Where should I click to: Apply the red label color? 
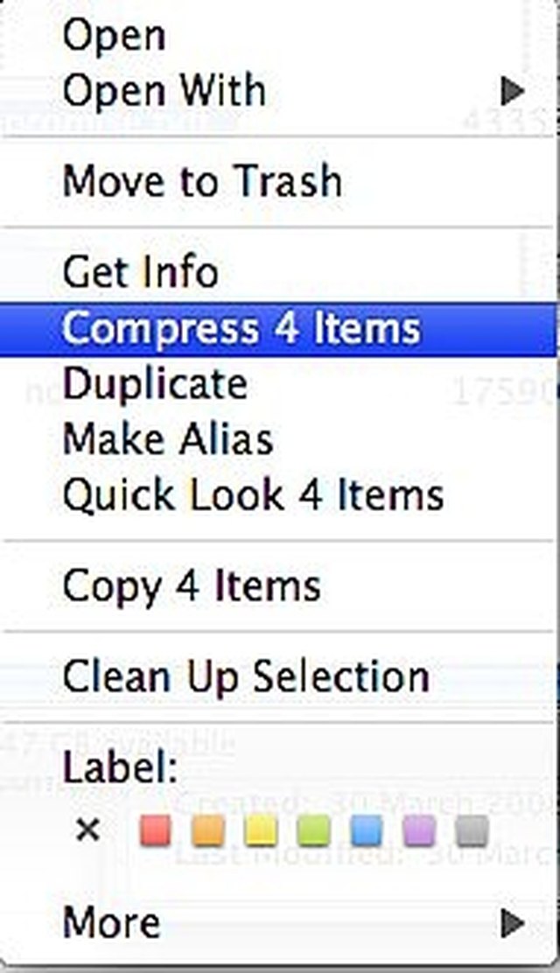[x=155, y=831]
